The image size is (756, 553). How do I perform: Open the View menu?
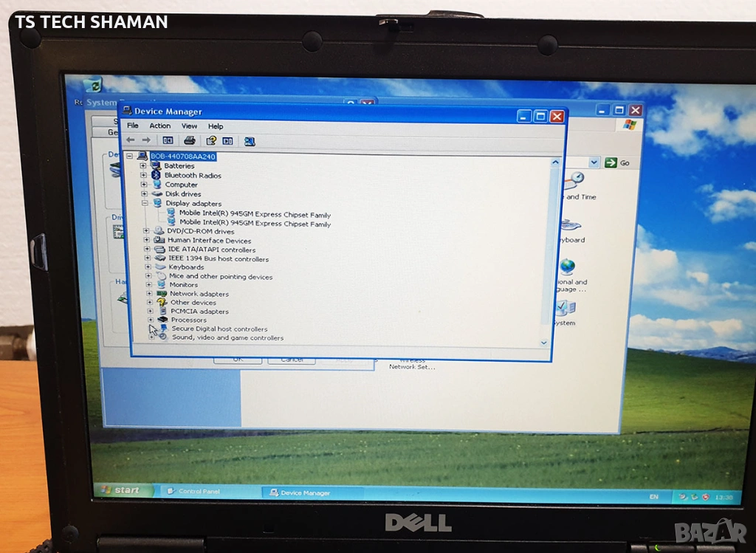189,126
